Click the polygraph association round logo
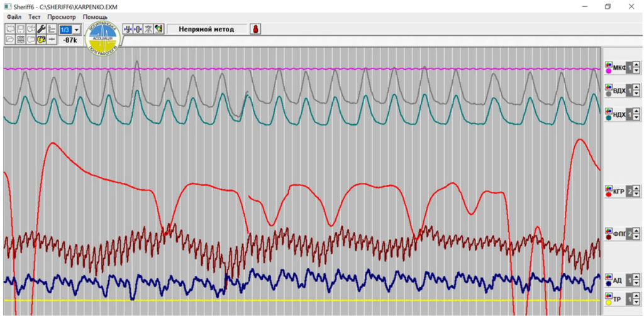 tap(104, 37)
